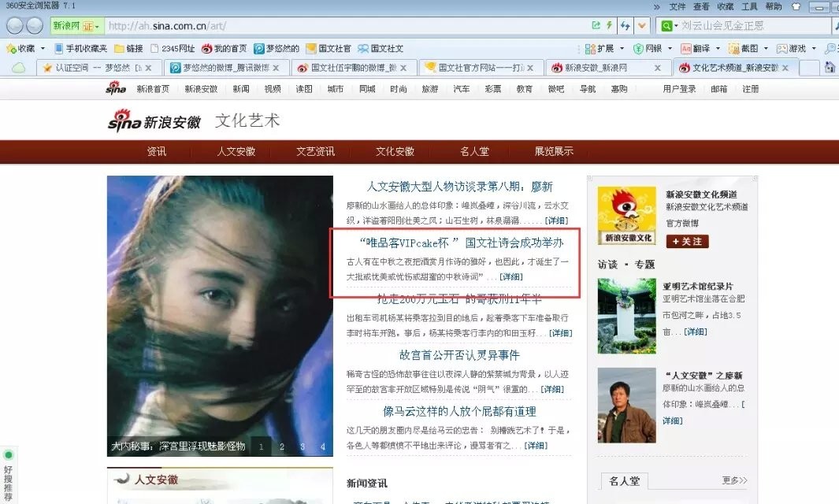Click the sina logo in top navigation

[x=116, y=88]
